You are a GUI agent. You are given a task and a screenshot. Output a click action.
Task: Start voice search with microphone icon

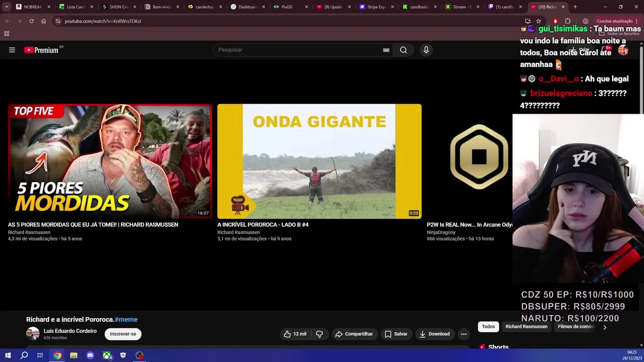426,50
